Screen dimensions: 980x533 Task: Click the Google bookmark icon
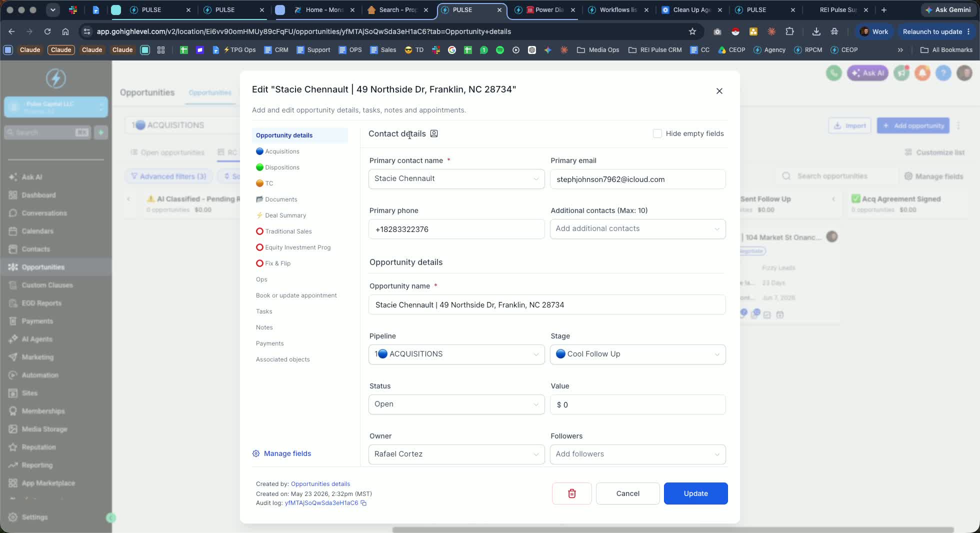coord(452,50)
